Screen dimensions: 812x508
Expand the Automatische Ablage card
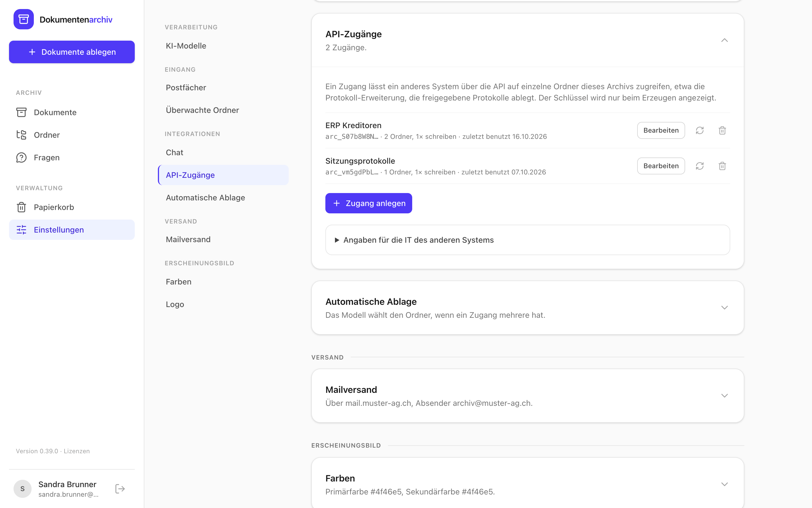724,308
